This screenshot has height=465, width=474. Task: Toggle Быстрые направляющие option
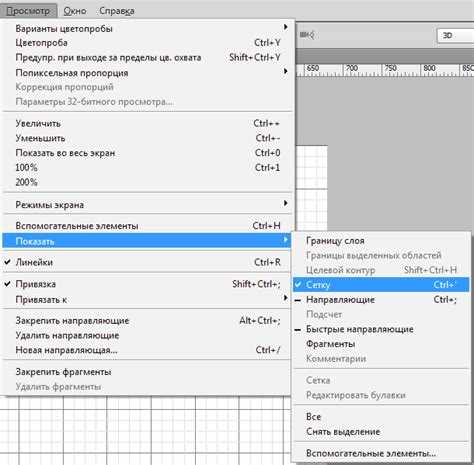[381, 329]
